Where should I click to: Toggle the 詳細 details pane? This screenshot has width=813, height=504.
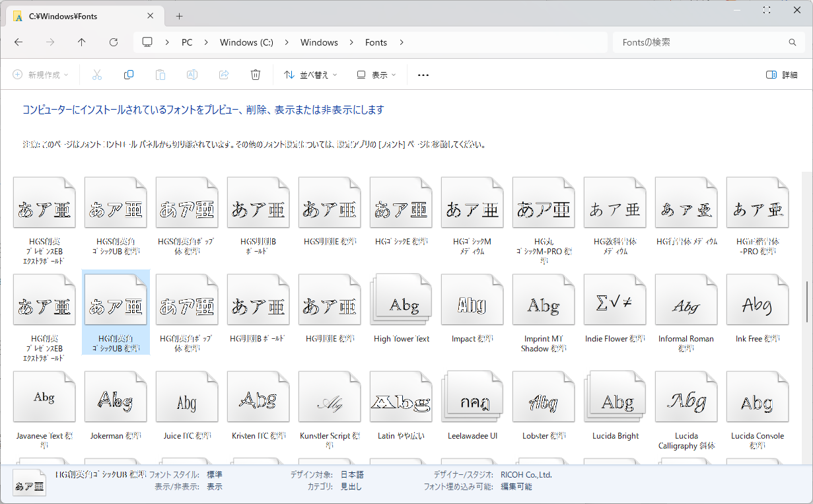[781, 75]
